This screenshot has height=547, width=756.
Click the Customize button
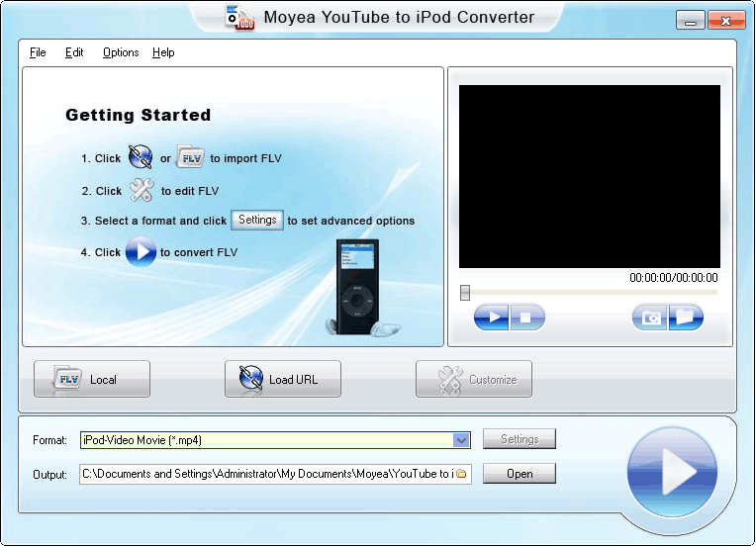(474, 379)
